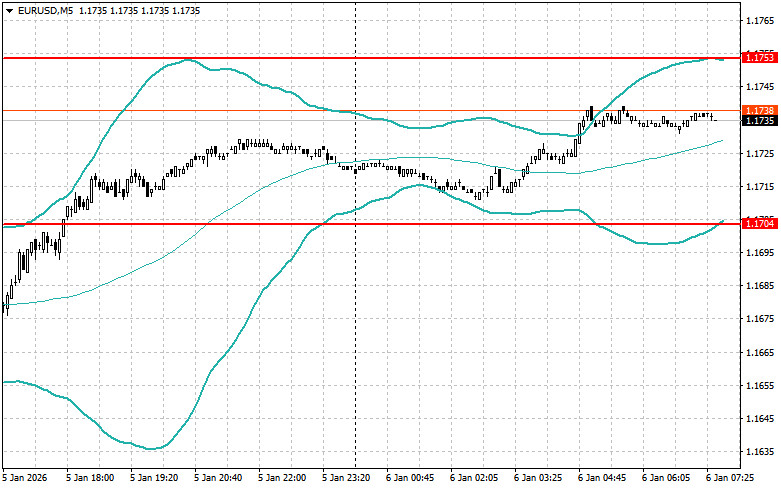Screen dimensions: 781x489
Task: Click the 6 Jan 06:05 time label
Action: [x=666, y=478]
